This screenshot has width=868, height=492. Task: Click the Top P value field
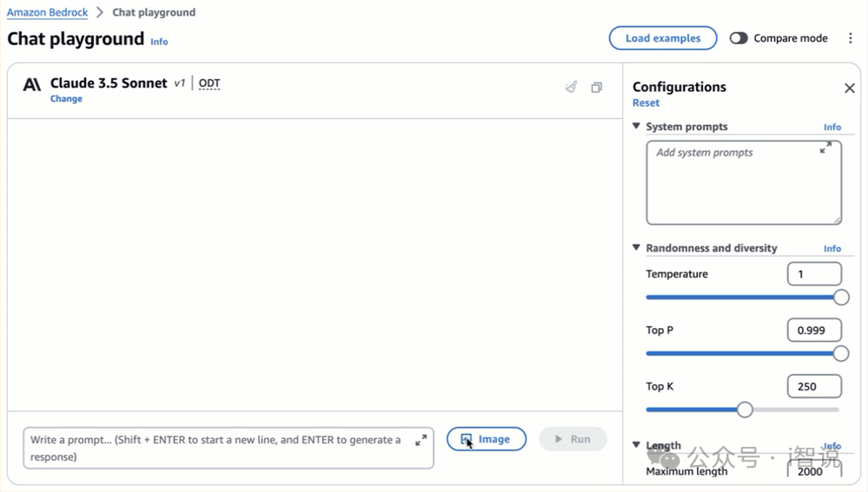[x=813, y=331]
